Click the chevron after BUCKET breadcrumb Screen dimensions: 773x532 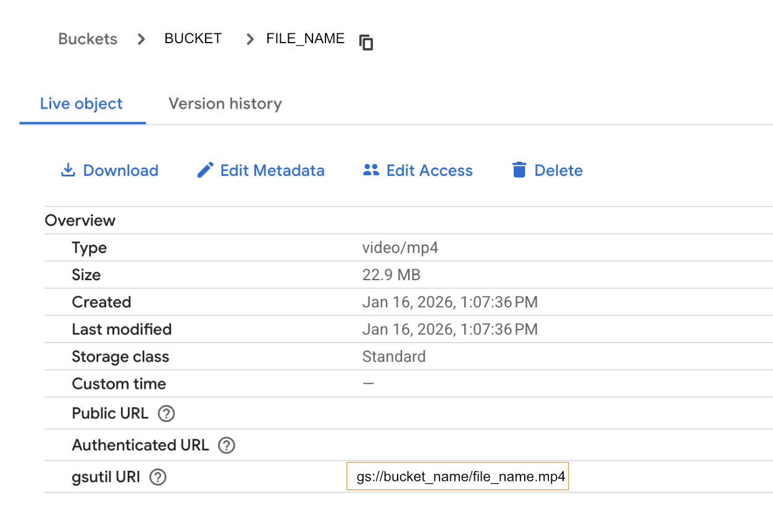tap(249, 38)
